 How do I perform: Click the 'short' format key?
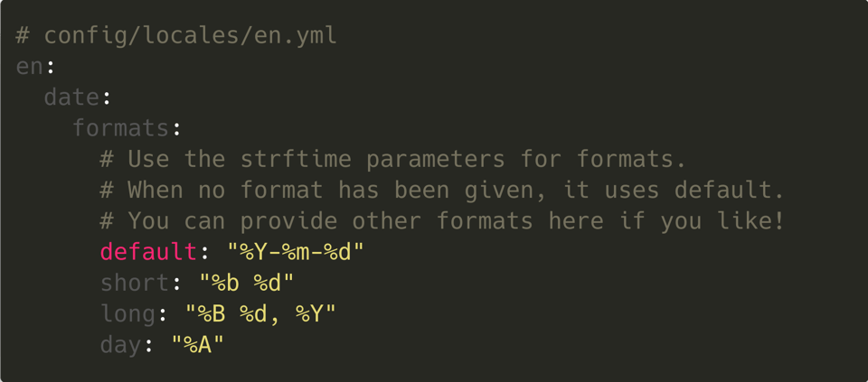coord(135,283)
